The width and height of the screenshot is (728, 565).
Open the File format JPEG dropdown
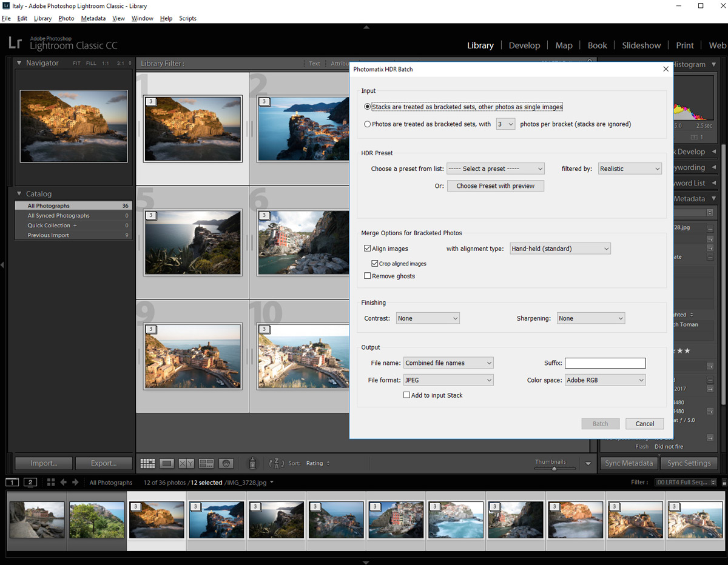tap(448, 380)
